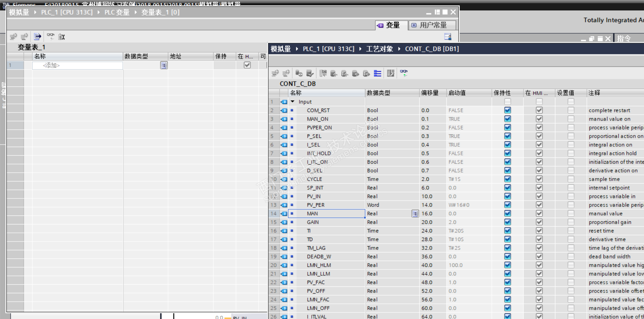
Task: Select the MAN name cell
Action: pyautogui.click(x=327, y=214)
